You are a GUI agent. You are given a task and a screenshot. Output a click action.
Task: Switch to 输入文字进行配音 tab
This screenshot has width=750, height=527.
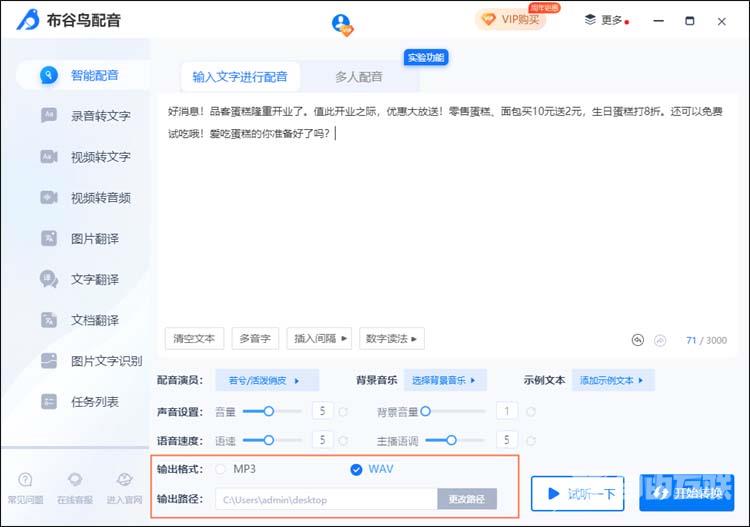(240, 77)
